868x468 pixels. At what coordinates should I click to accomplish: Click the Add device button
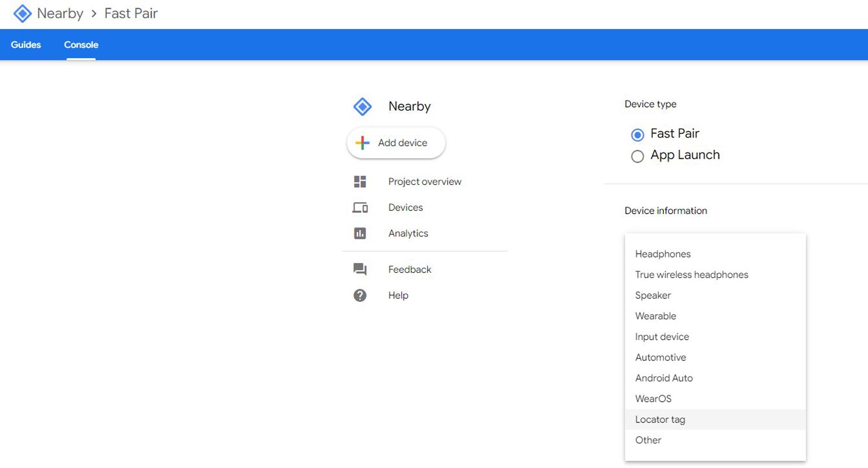(396, 143)
